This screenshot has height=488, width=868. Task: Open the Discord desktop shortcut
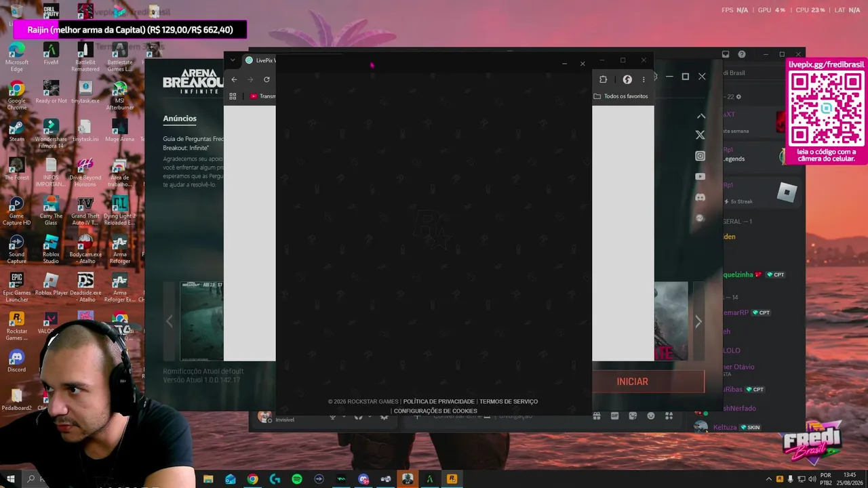pyautogui.click(x=17, y=361)
